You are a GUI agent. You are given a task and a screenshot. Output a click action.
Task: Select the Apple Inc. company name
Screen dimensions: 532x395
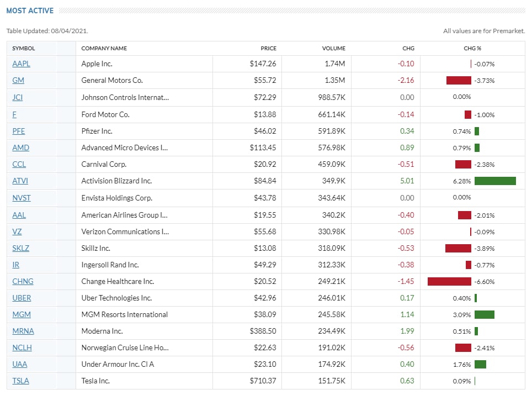[97, 64]
